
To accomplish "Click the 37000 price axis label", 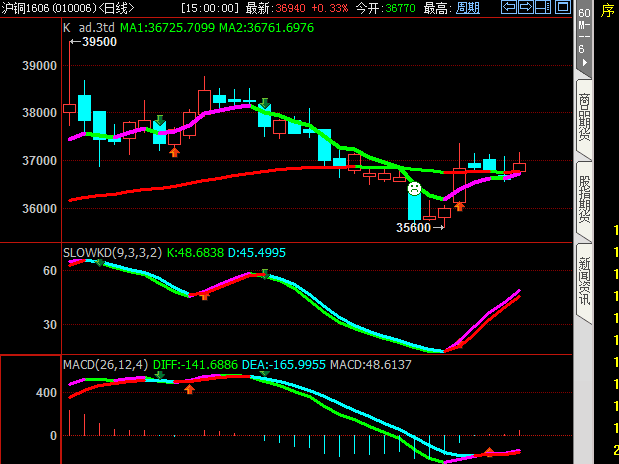I will point(39,161).
